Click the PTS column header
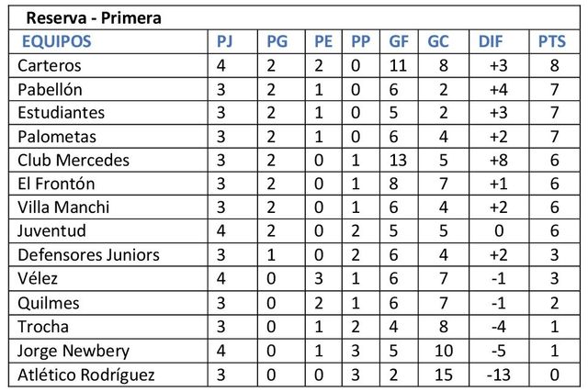The width and height of the screenshot is (588, 392). [554, 41]
